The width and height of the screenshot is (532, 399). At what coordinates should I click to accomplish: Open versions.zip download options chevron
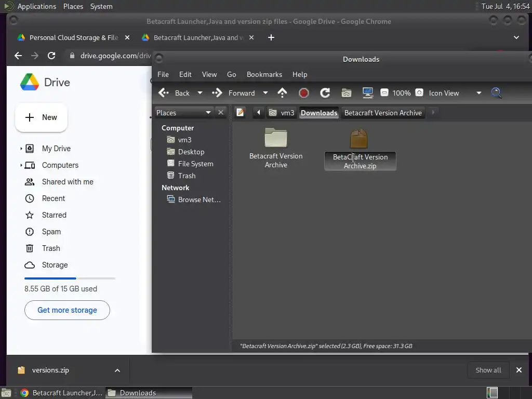117,370
